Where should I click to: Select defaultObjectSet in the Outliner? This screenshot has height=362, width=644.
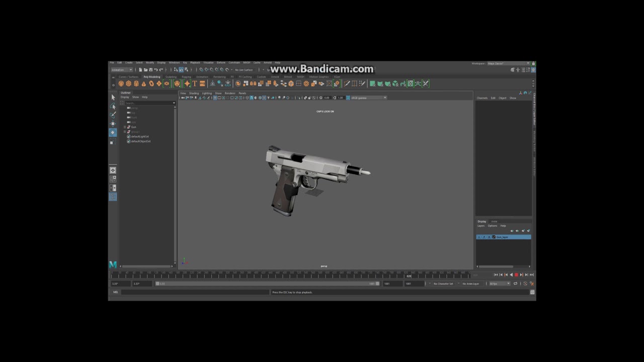pyautogui.click(x=141, y=141)
